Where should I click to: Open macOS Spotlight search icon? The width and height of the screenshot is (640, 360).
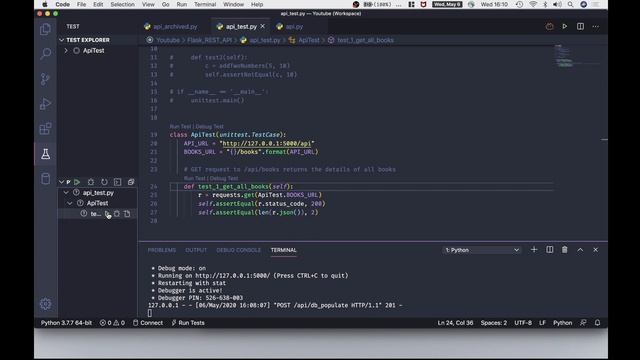tap(570, 4)
